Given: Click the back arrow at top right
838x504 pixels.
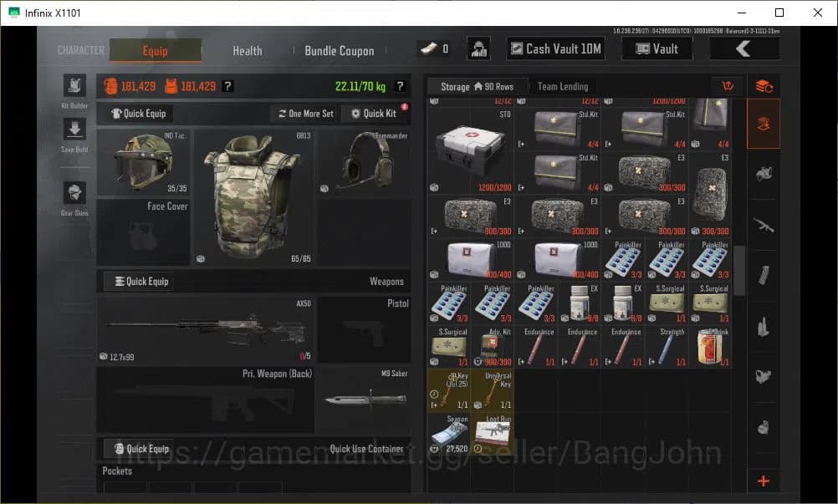Looking at the screenshot, I should pos(743,48).
